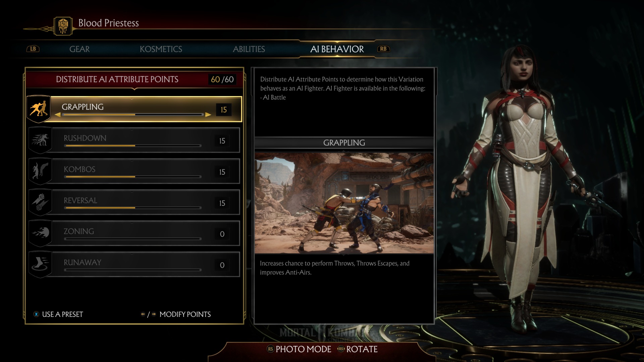
Task: Decrease Grappling points with left arrow
Action: pyautogui.click(x=58, y=115)
